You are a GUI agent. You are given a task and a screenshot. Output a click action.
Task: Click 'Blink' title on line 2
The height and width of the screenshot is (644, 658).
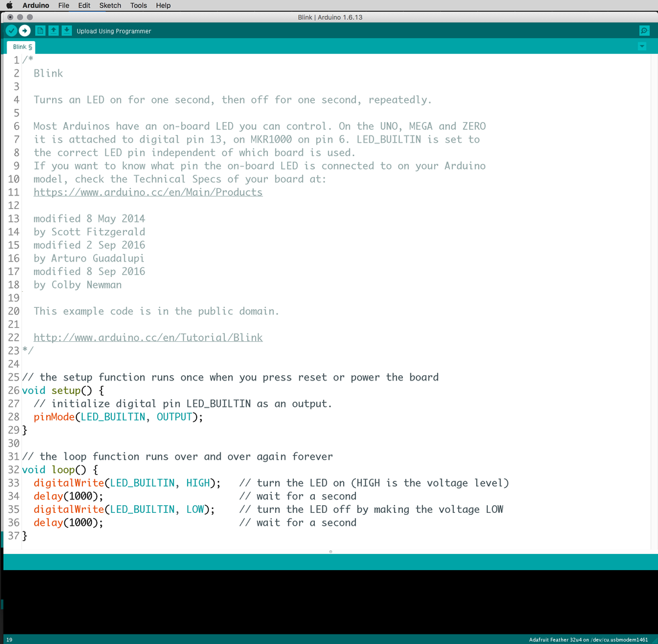pyautogui.click(x=48, y=73)
